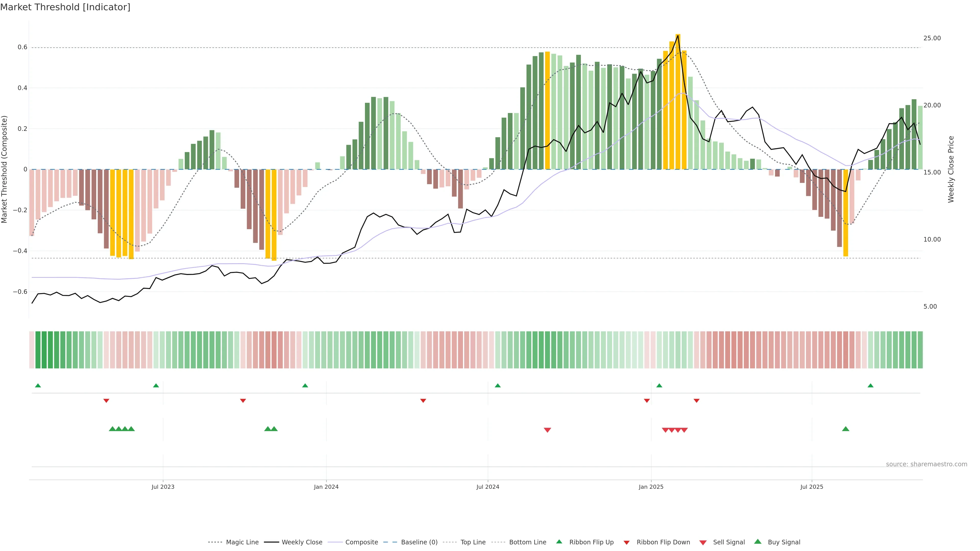Viewport: 980px width, 551px height.
Task: Click the ribbon flip up marker just after Jul 2024
Action: point(498,386)
